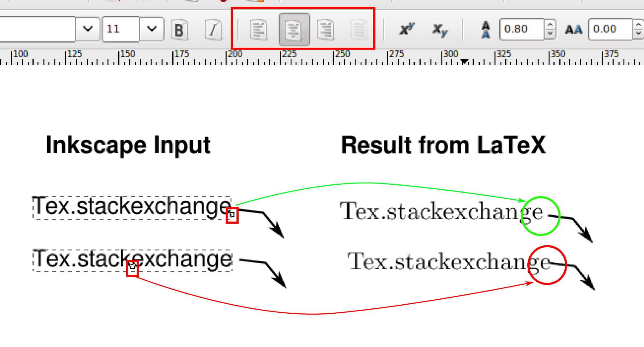Choose justify text alignment

coord(359,30)
